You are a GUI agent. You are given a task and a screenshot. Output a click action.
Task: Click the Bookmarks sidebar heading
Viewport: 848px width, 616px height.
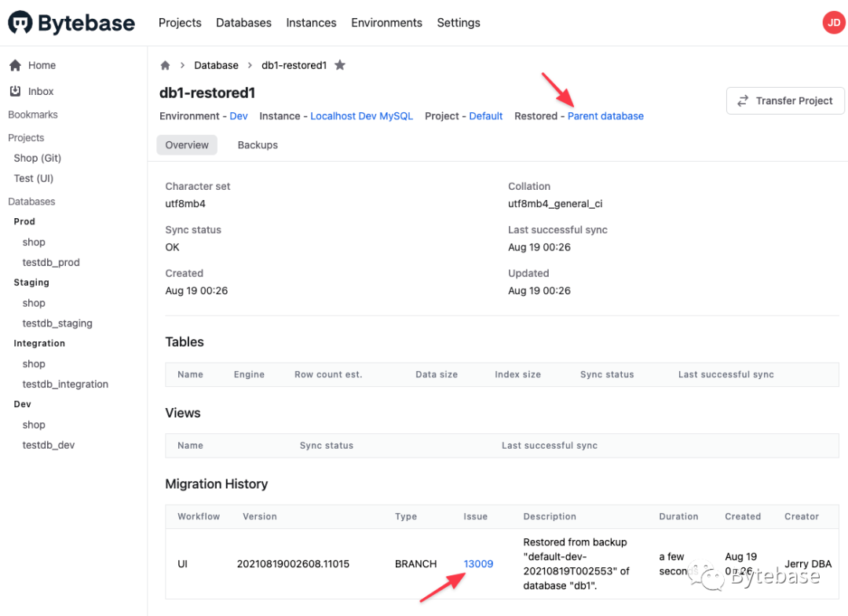32,115
